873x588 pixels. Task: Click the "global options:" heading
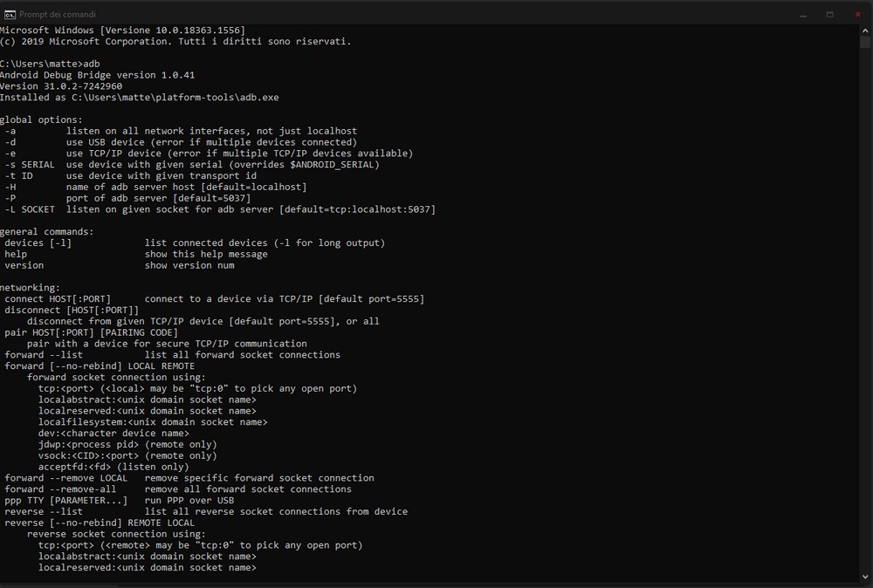point(42,120)
